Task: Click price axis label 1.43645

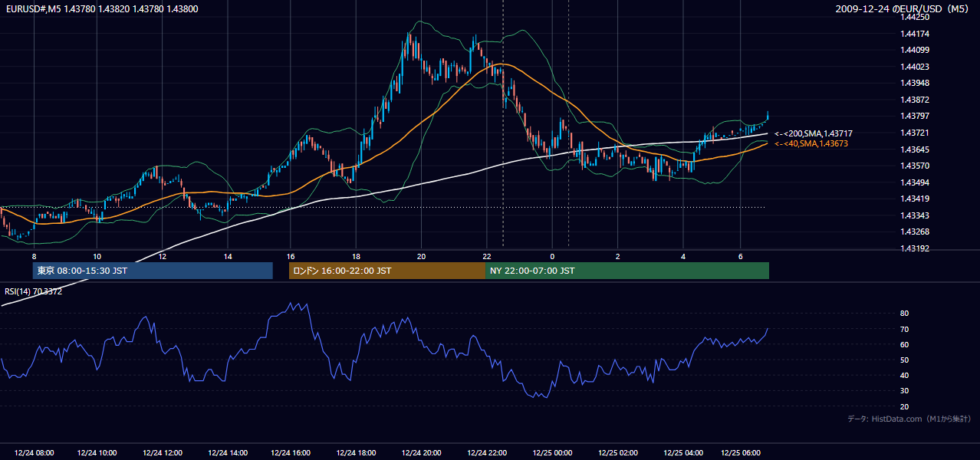Action: 914,149
